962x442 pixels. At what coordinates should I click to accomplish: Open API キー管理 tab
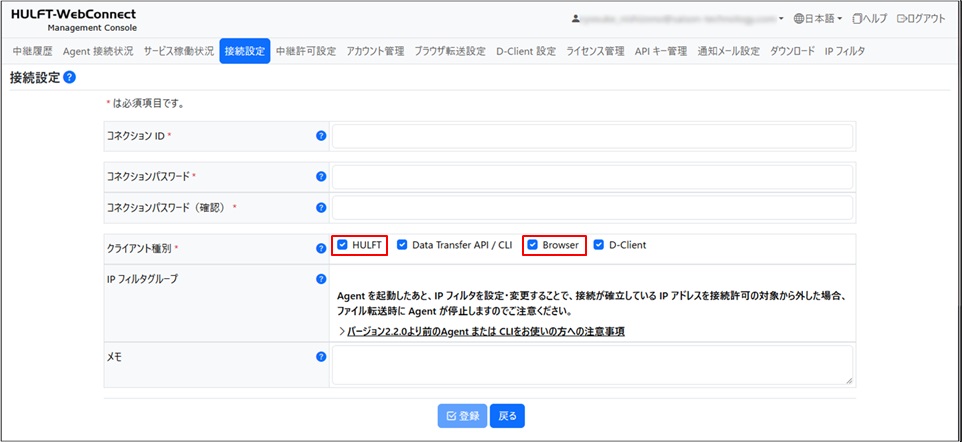pyautogui.click(x=661, y=52)
